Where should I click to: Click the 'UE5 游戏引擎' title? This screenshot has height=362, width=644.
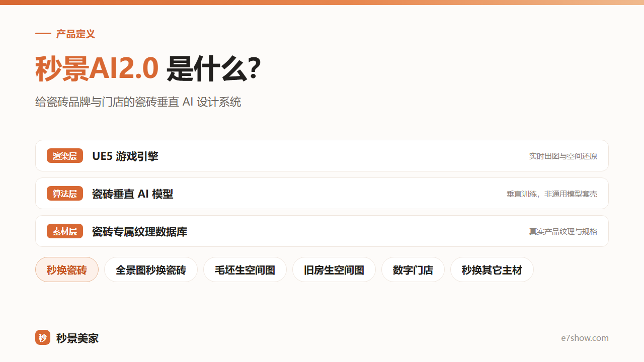[x=125, y=156]
